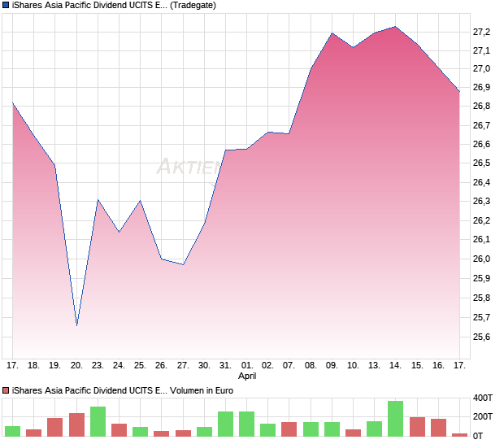Click the 0T volume axis label
The image size is (504, 444).
coord(478,437)
